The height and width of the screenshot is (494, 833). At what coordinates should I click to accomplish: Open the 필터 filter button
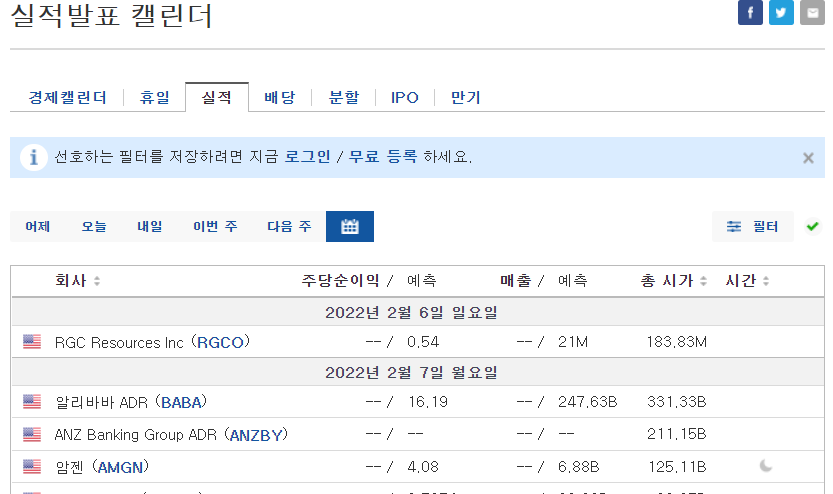click(752, 226)
